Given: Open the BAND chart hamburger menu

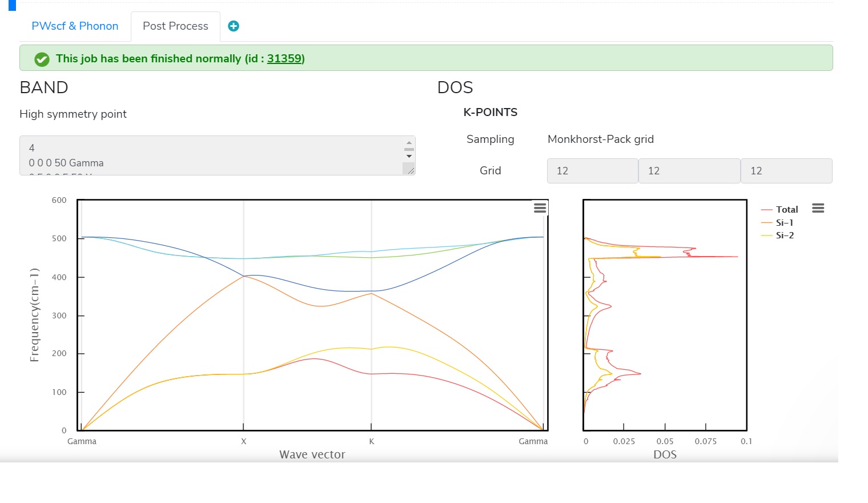Looking at the screenshot, I should (540, 207).
